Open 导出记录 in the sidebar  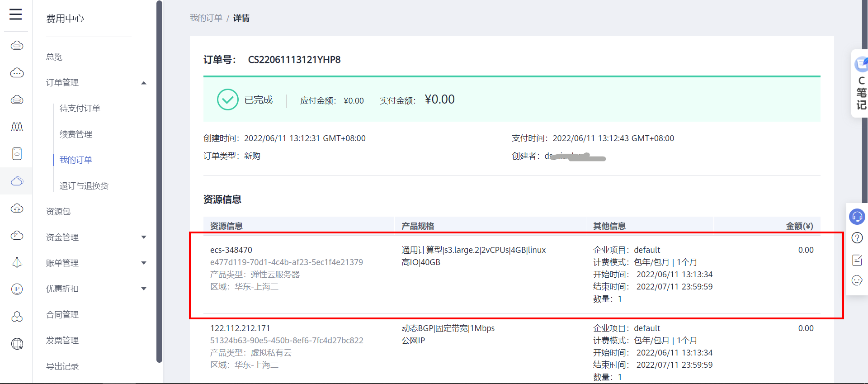(x=62, y=366)
